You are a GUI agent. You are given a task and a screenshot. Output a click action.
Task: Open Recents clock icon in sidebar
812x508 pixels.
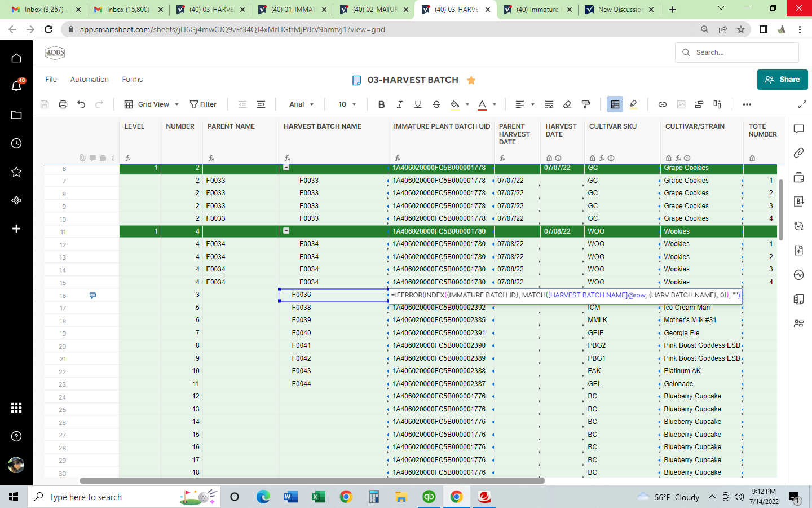click(16, 143)
